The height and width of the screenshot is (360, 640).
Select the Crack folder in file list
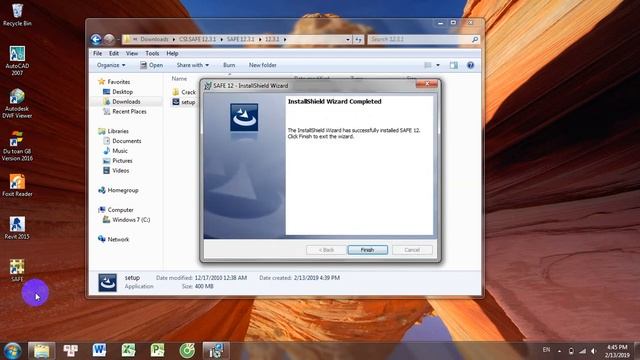tap(184, 92)
